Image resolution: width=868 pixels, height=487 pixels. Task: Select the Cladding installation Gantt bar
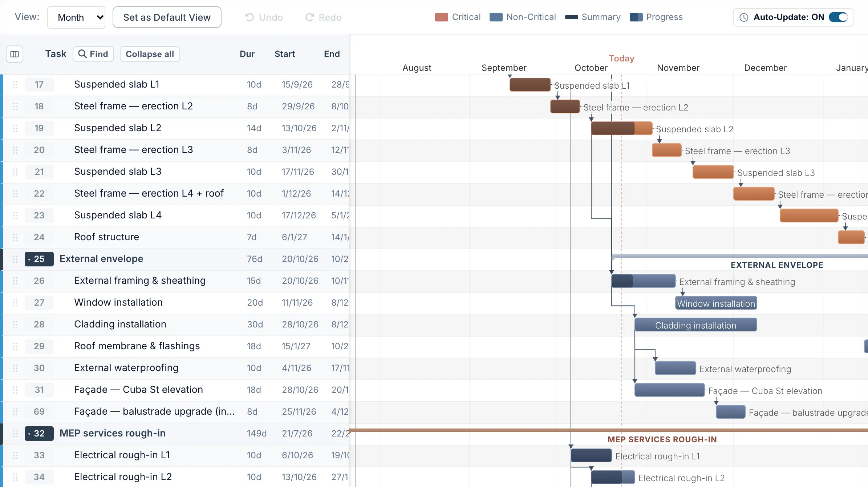point(695,325)
